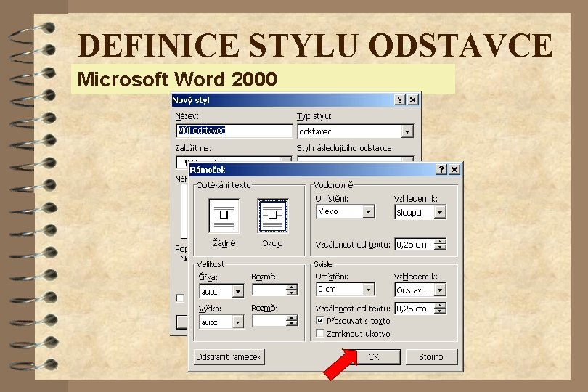Click vertical Vzdálenost od textu spinner
Image resolution: width=588 pixels, height=392 pixels.
pyautogui.click(x=440, y=309)
